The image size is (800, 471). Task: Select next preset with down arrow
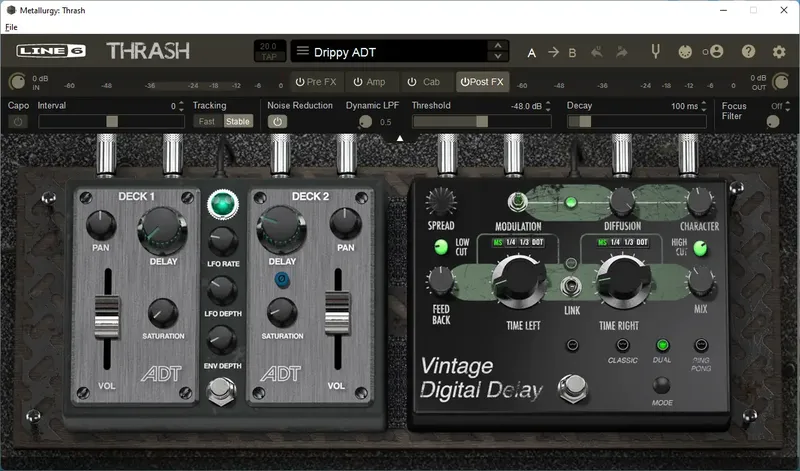pos(498,56)
